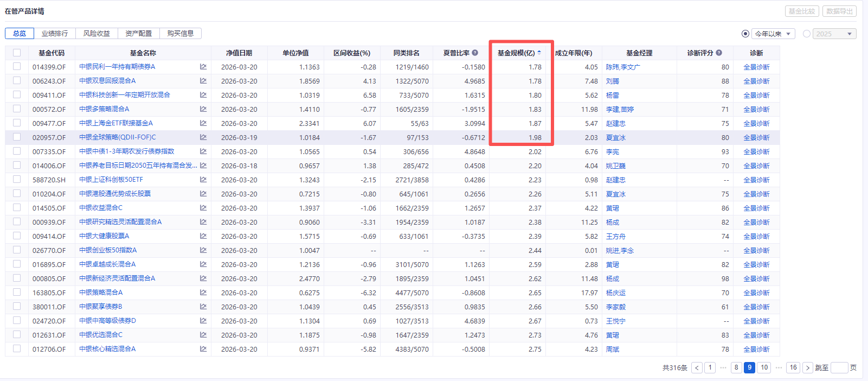
Task: Open 全景诊断 link for 014399.OF
Action: click(x=756, y=67)
